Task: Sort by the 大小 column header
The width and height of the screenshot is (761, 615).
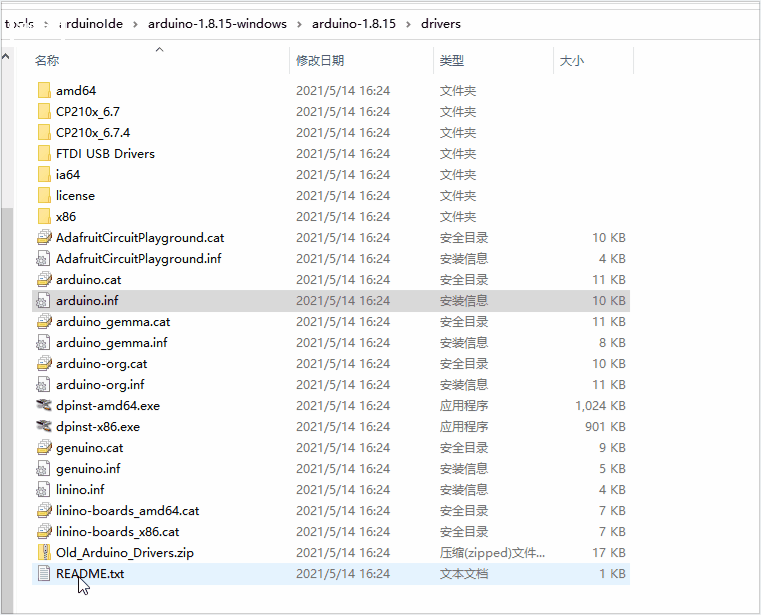Action: 572,61
